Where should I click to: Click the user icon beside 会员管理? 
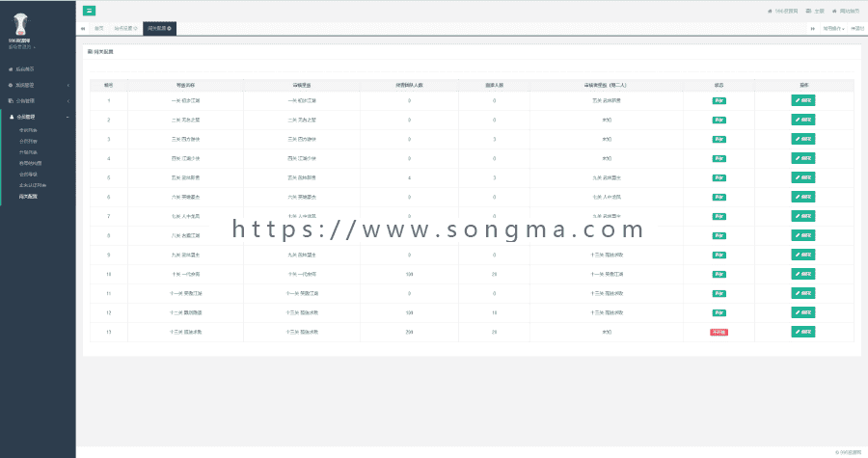(12, 117)
